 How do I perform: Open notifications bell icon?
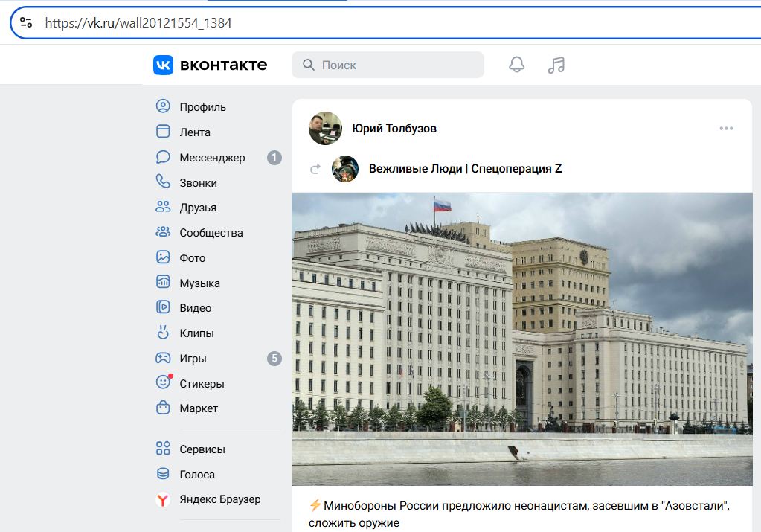(516, 65)
